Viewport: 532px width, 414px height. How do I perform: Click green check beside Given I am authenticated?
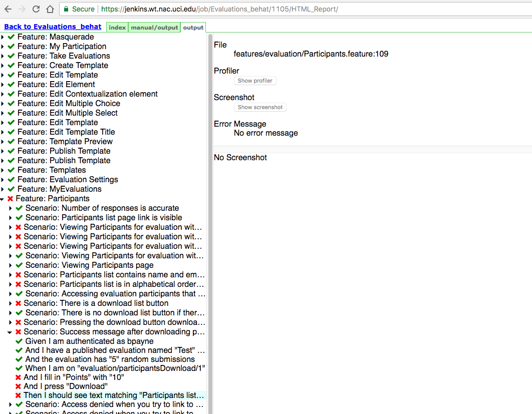tap(19, 341)
